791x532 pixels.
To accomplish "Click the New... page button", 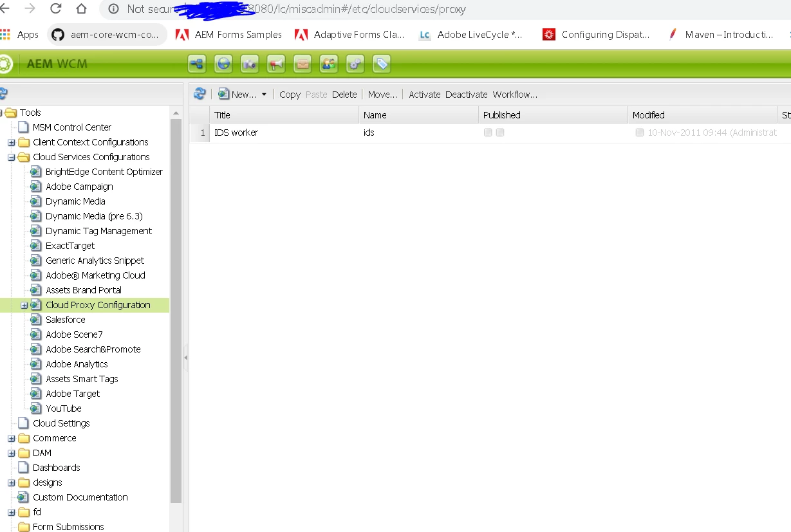I will click(237, 94).
